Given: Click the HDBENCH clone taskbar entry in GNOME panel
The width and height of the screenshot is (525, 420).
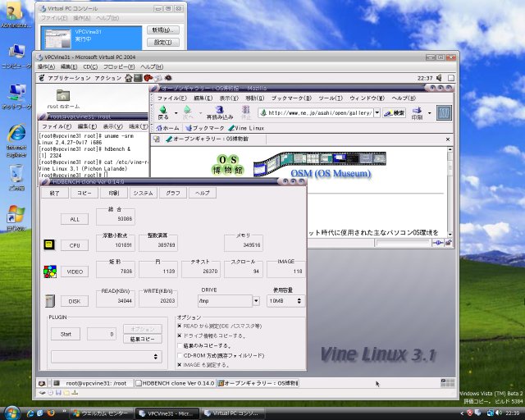Looking at the screenshot, I should [175, 383].
